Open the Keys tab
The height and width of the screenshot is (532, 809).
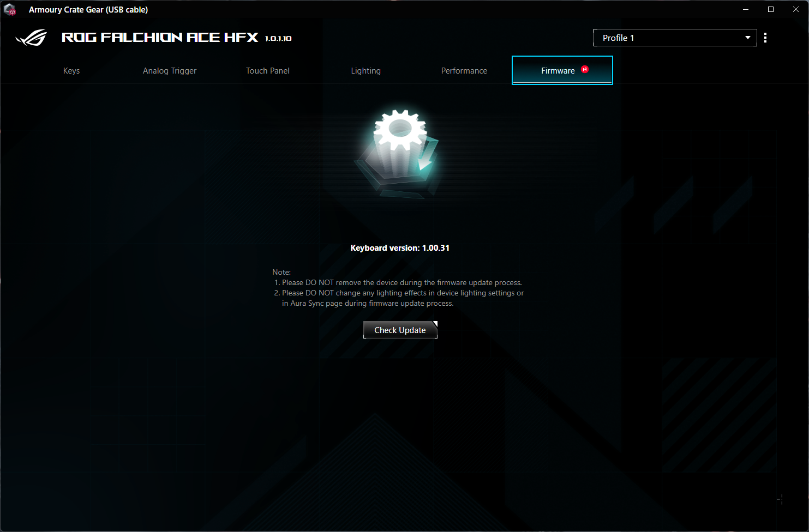coord(71,71)
